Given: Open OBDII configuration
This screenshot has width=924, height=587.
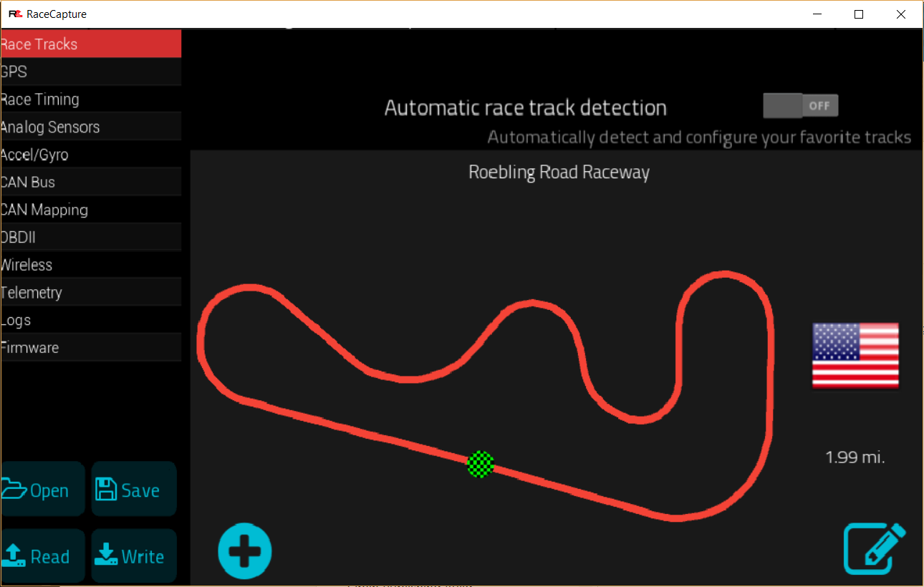Looking at the screenshot, I should coord(90,238).
